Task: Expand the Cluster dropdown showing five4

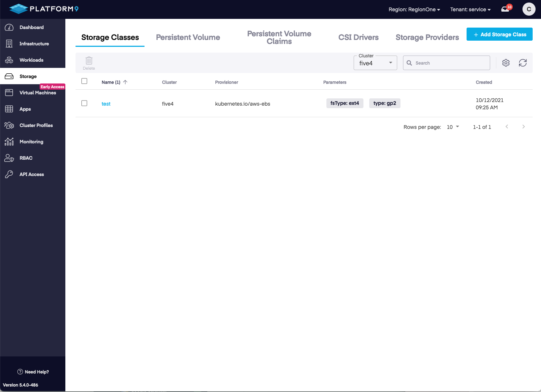Action: (x=375, y=63)
